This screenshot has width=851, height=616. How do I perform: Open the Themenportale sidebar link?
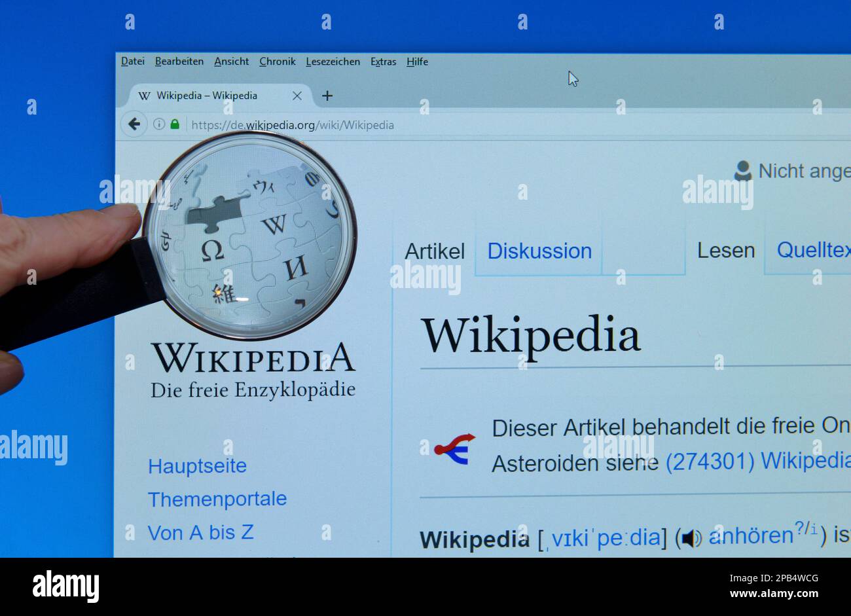click(217, 499)
